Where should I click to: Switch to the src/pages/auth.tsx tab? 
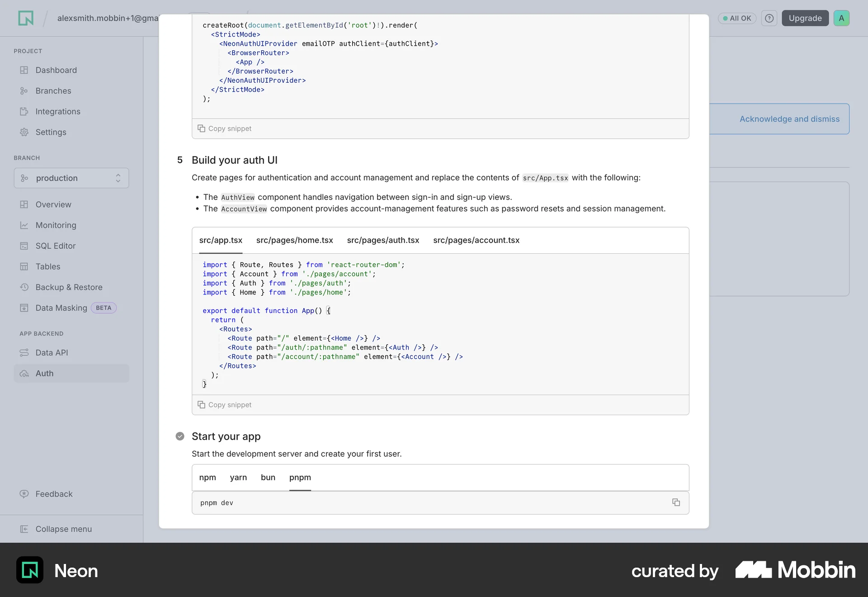tap(383, 241)
